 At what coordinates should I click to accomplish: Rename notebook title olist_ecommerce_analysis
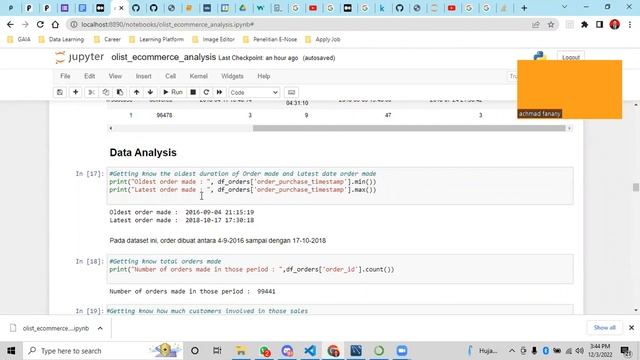point(163,57)
